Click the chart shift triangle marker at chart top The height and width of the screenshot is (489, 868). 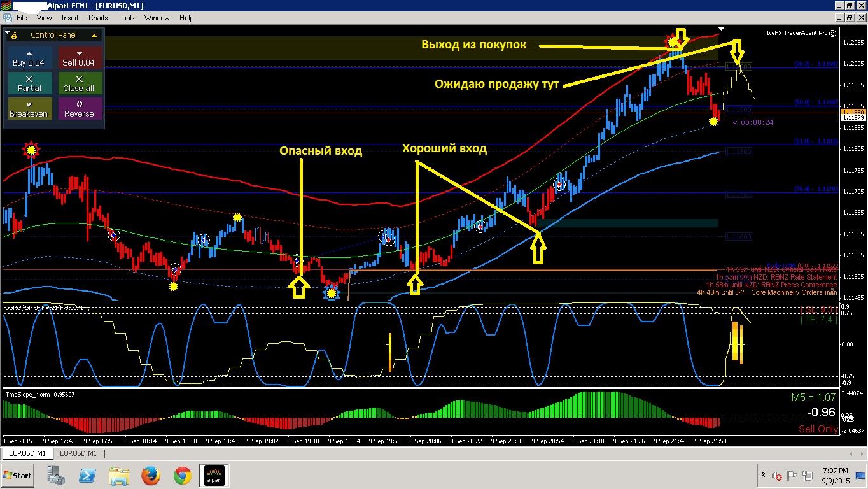point(721,29)
